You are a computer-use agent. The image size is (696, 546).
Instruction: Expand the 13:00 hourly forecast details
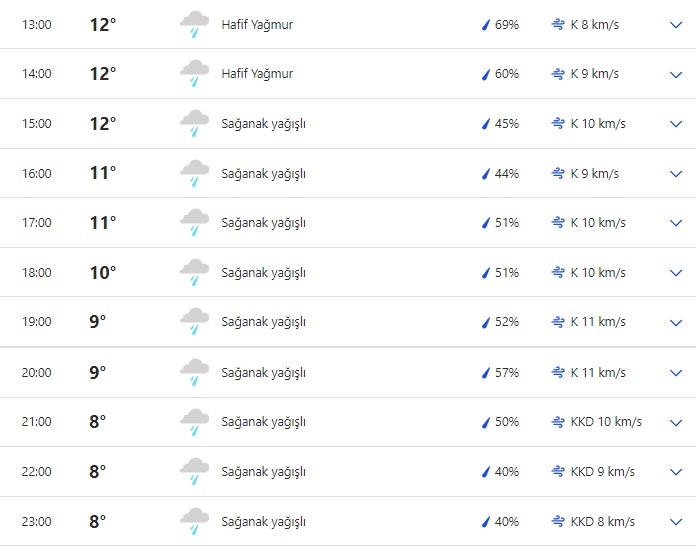[675, 24]
